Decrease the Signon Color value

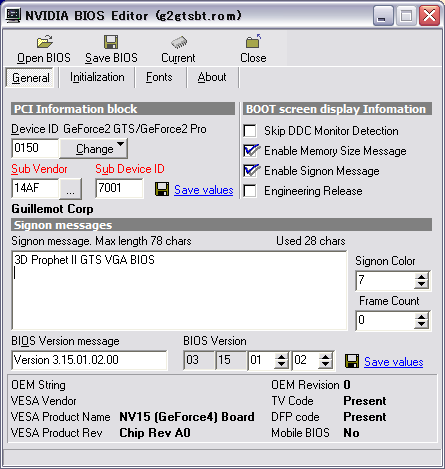point(421,284)
